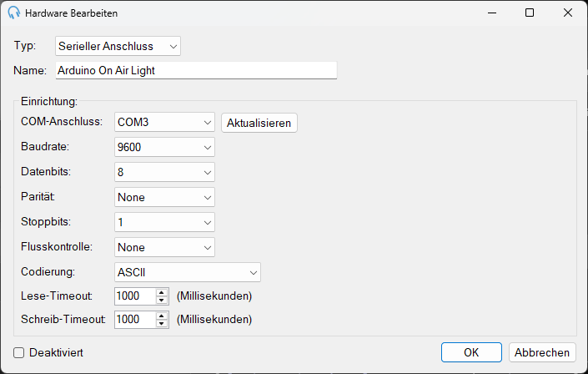Click the Abbrechen button
588x374 pixels.
[x=542, y=352]
